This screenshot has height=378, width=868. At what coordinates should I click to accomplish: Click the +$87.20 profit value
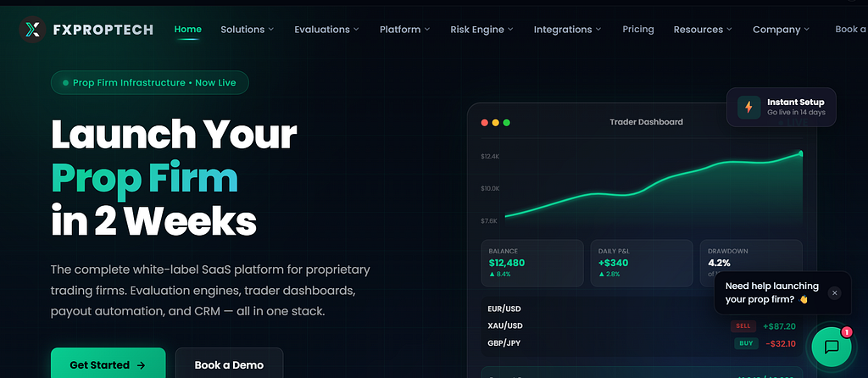779,326
